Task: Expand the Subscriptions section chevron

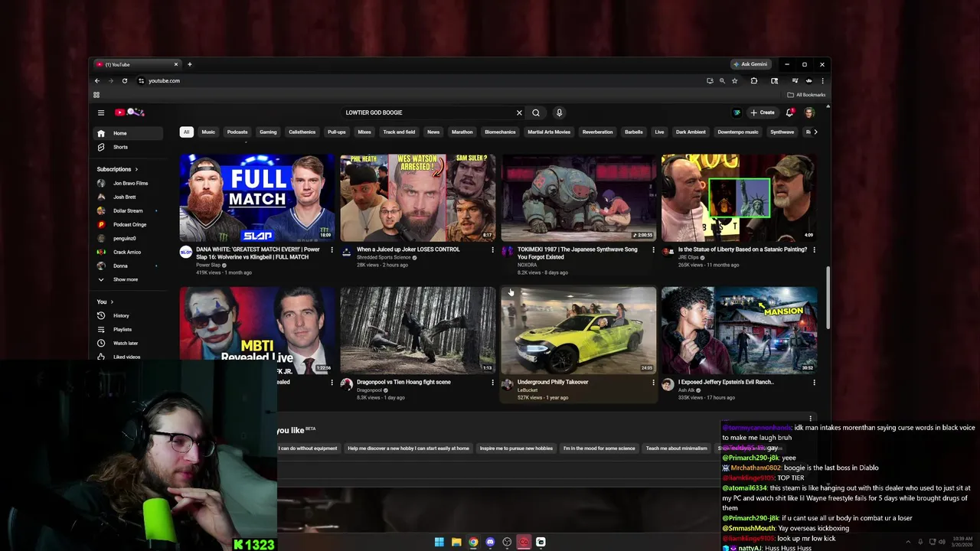Action: click(136, 169)
